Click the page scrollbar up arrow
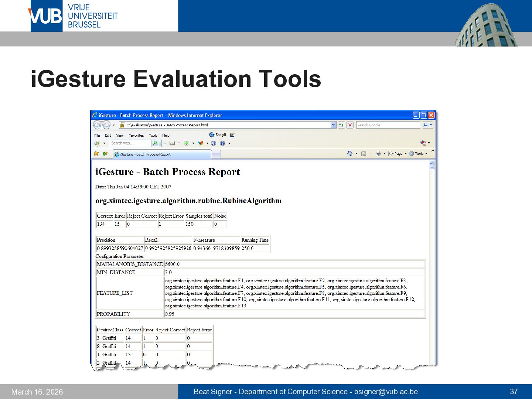Screen dimensions: 532x399 pyautogui.click(x=432, y=163)
